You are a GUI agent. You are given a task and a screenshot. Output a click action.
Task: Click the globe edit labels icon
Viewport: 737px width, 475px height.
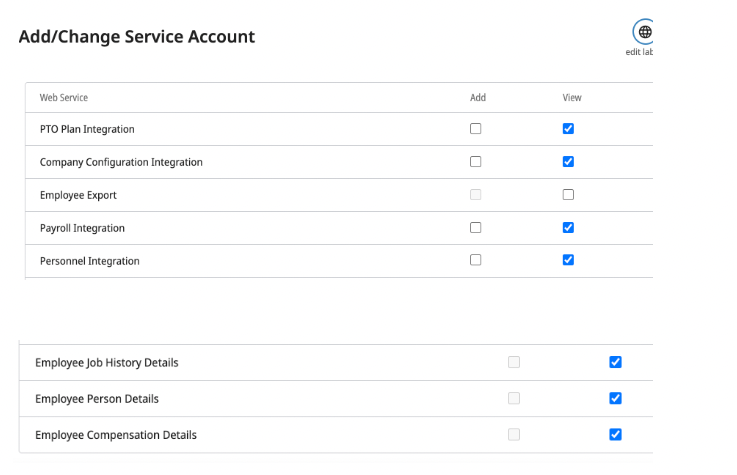coord(644,32)
